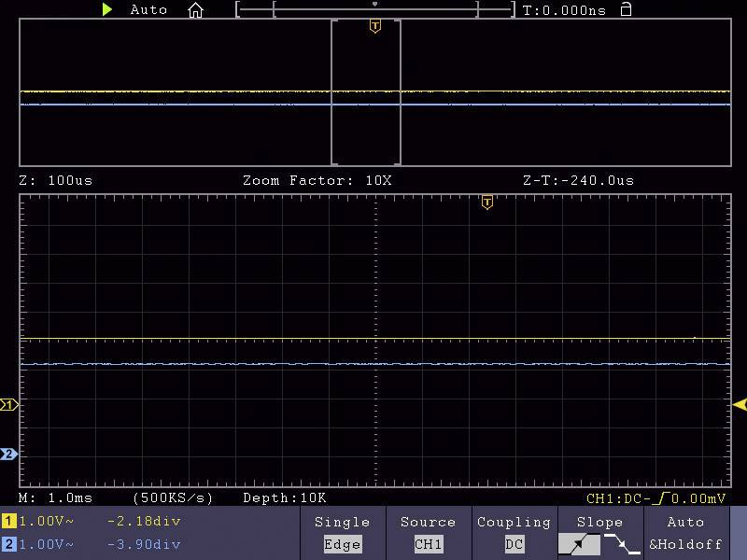Image resolution: width=747 pixels, height=560 pixels.
Task: Click the Home icon in the top bar
Action: (x=194, y=10)
